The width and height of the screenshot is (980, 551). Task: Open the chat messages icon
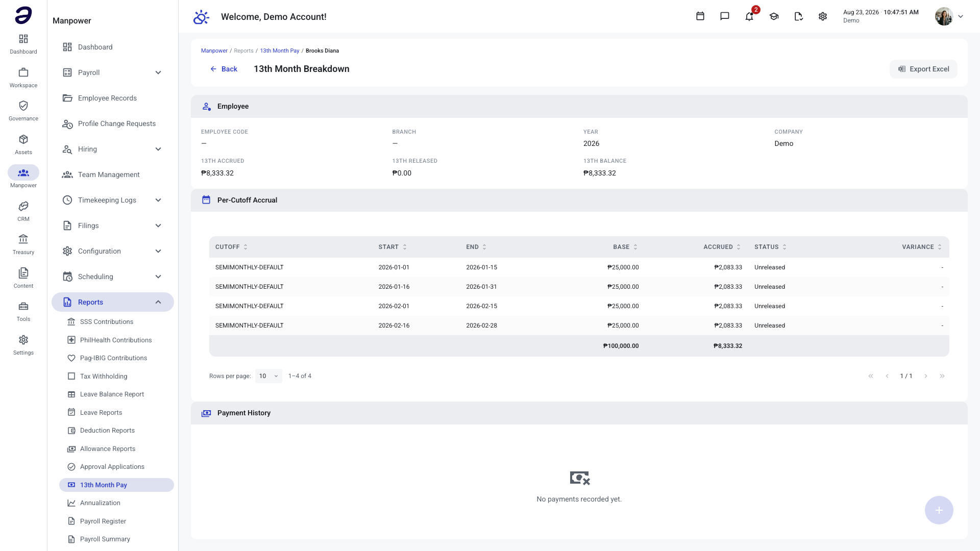tap(725, 16)
